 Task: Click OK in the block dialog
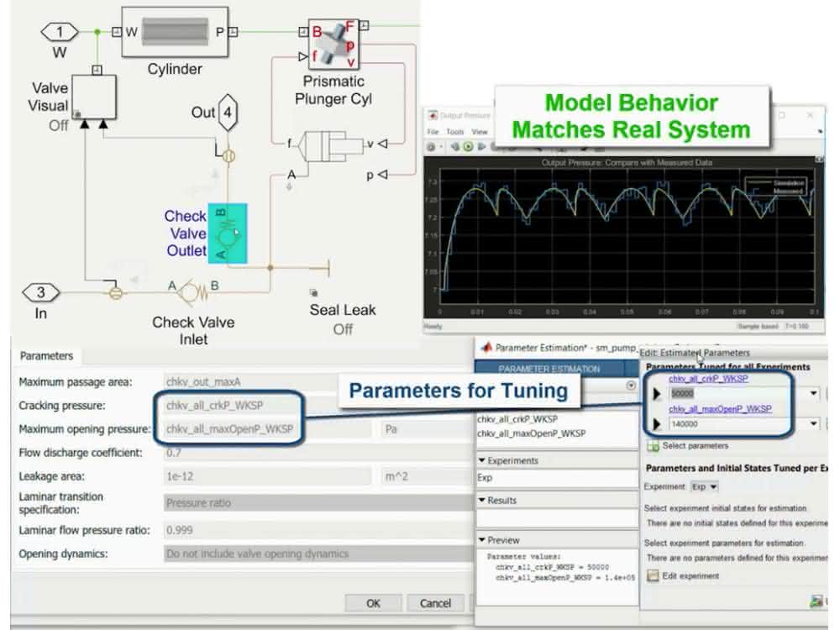click(x=373, y=603)
